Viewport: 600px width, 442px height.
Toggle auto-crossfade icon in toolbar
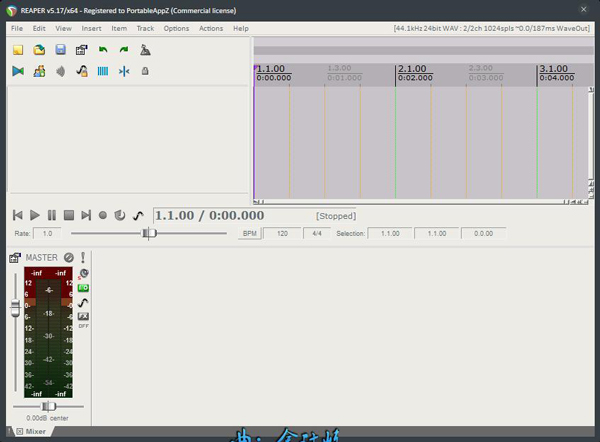pyautogui.click(x=18, y=71)
